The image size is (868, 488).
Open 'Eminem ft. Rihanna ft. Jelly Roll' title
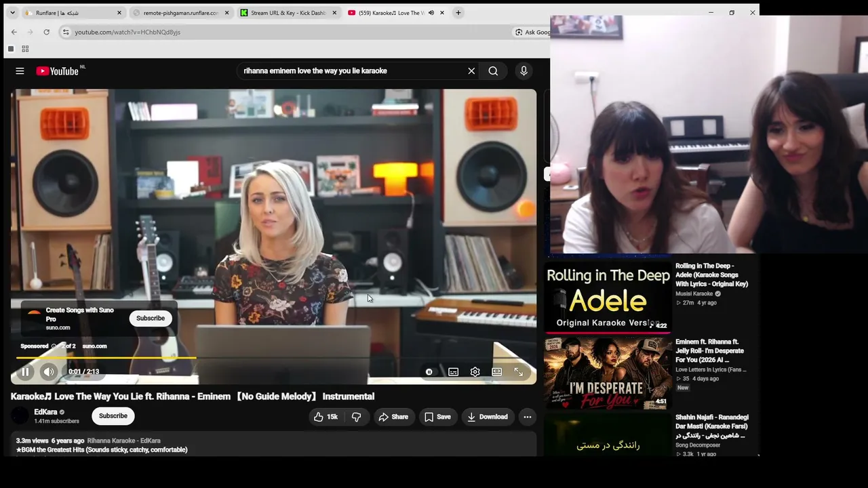click(x=710, y=350)
